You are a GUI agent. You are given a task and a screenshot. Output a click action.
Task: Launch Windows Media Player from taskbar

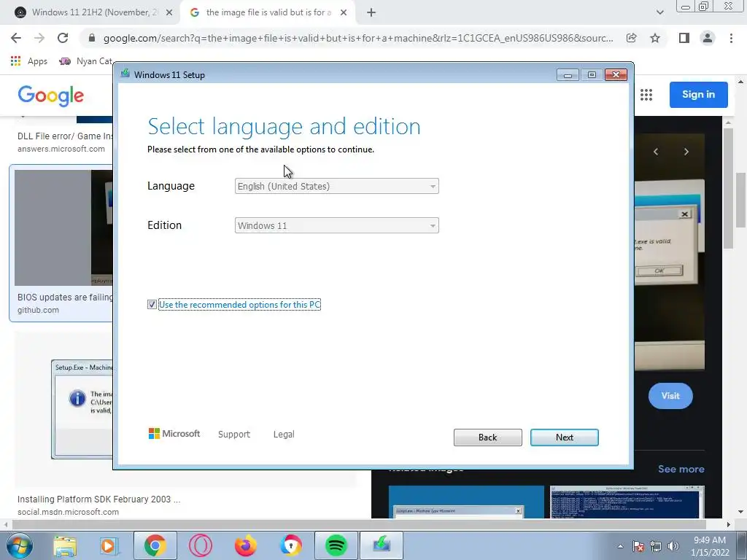(109, 545)
